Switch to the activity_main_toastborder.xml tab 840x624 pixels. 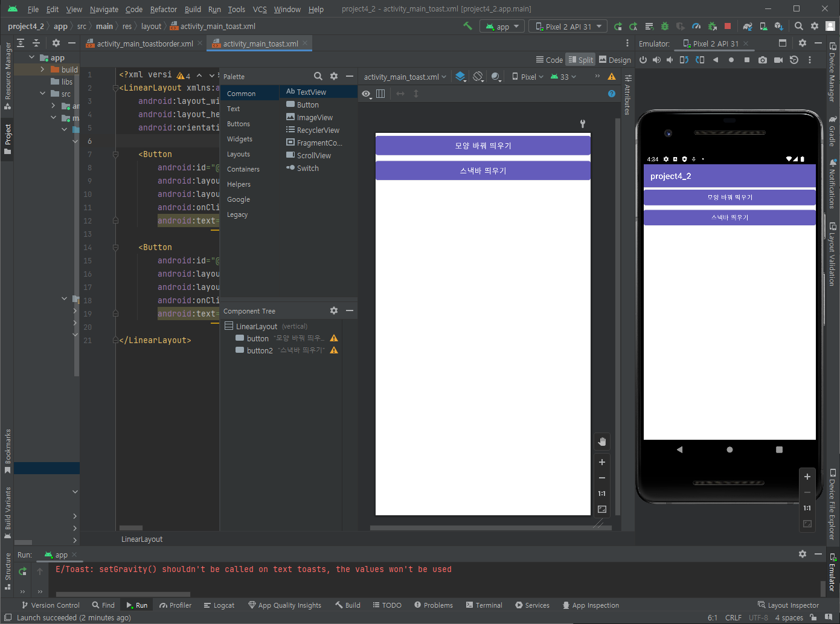tap(144, 43)
